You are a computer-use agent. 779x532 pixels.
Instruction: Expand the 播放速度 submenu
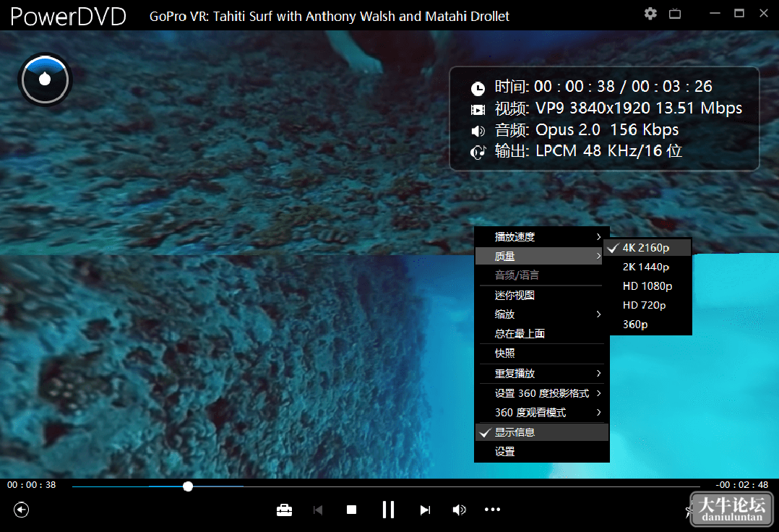540,237
